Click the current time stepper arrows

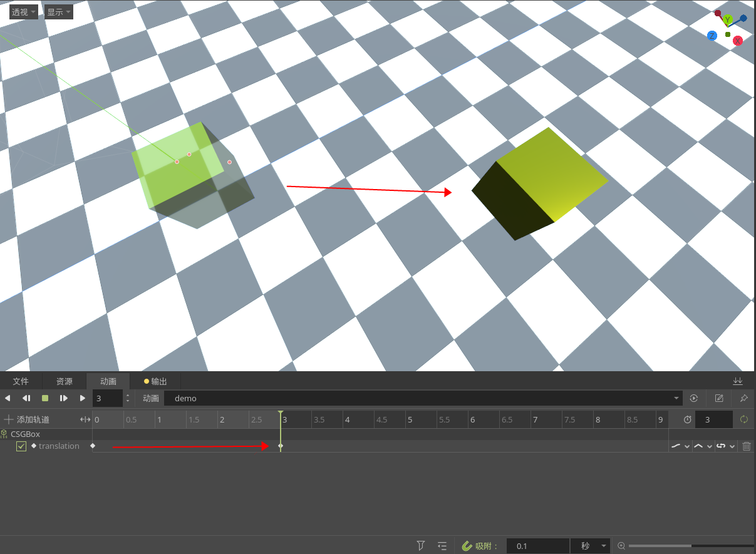(128, 398)
